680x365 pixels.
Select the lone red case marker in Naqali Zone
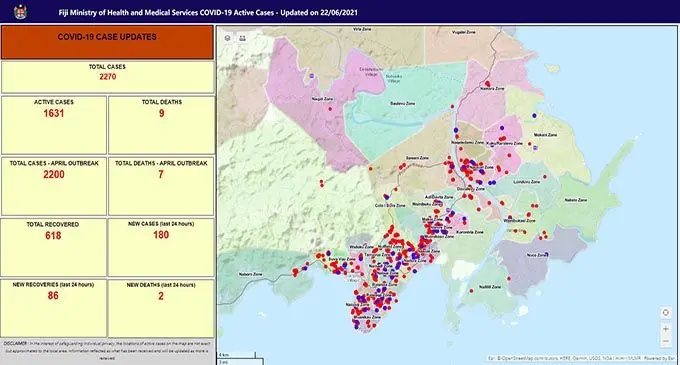pos(330,109)
